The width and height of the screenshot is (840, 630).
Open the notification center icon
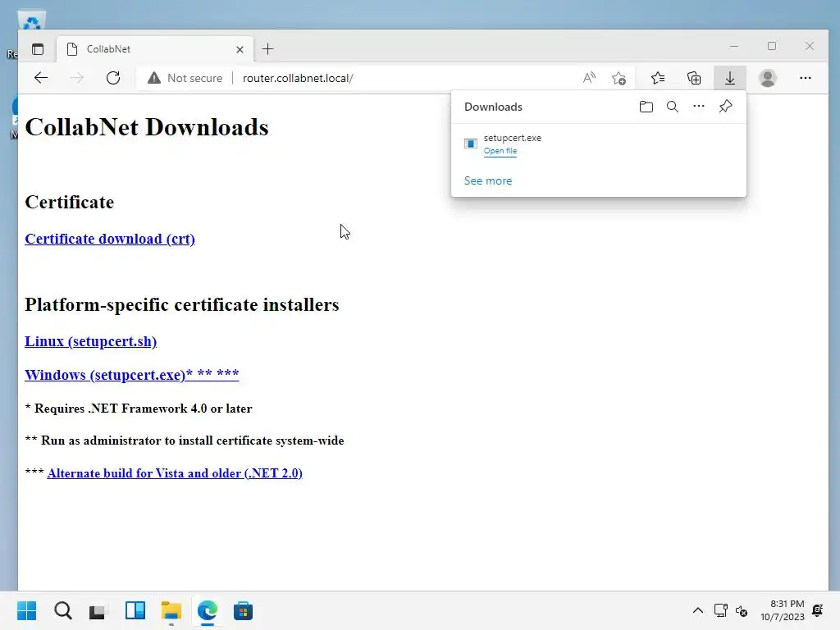(818, 610)
